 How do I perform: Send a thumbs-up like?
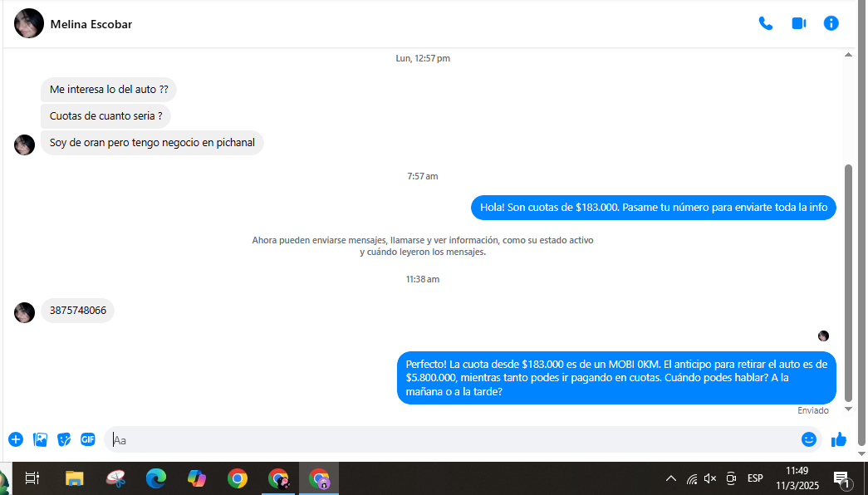pos(839,439)
